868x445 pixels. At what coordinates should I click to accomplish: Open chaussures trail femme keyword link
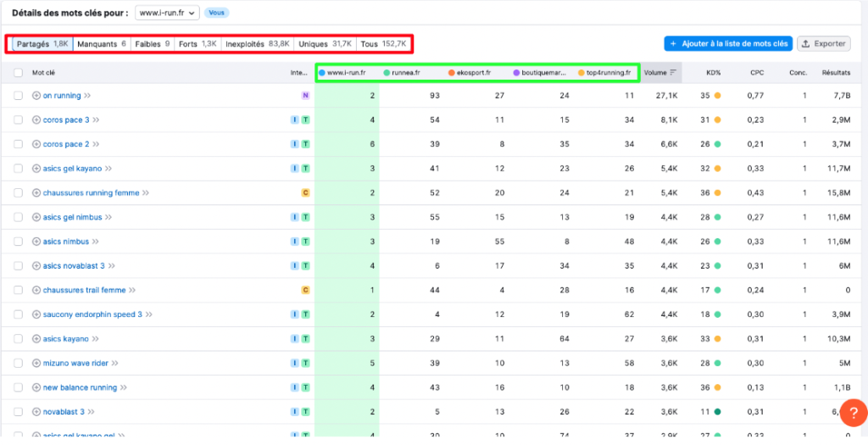84,290
